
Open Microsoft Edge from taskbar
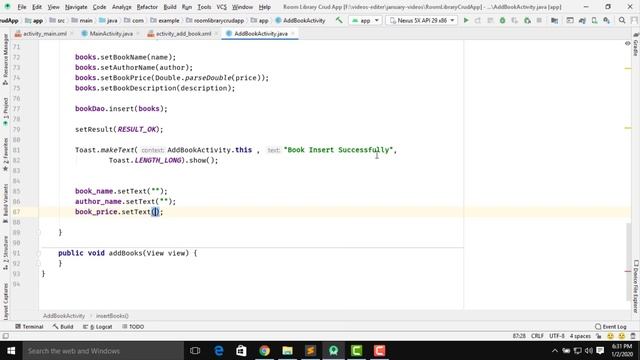(219, 351)
